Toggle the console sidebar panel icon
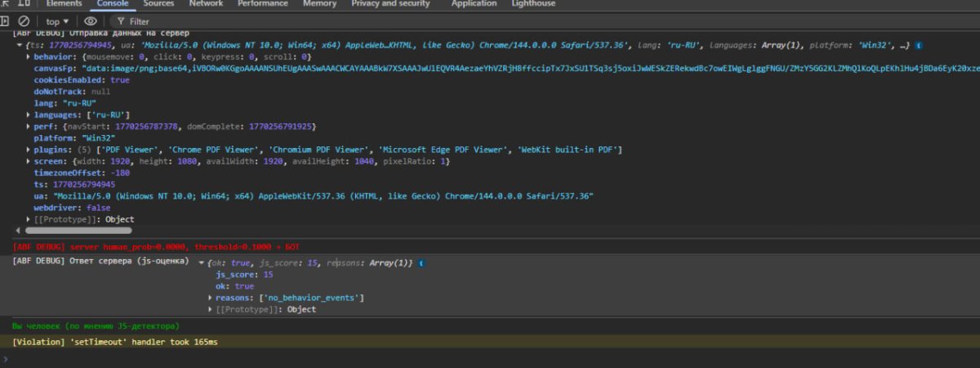980x368 pixels. click(7, 21)
